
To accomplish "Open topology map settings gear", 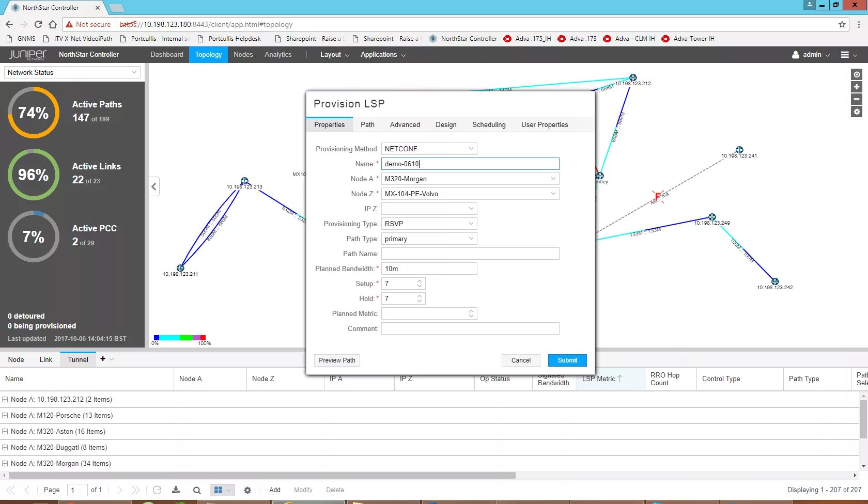I will [x=857, y=112].
